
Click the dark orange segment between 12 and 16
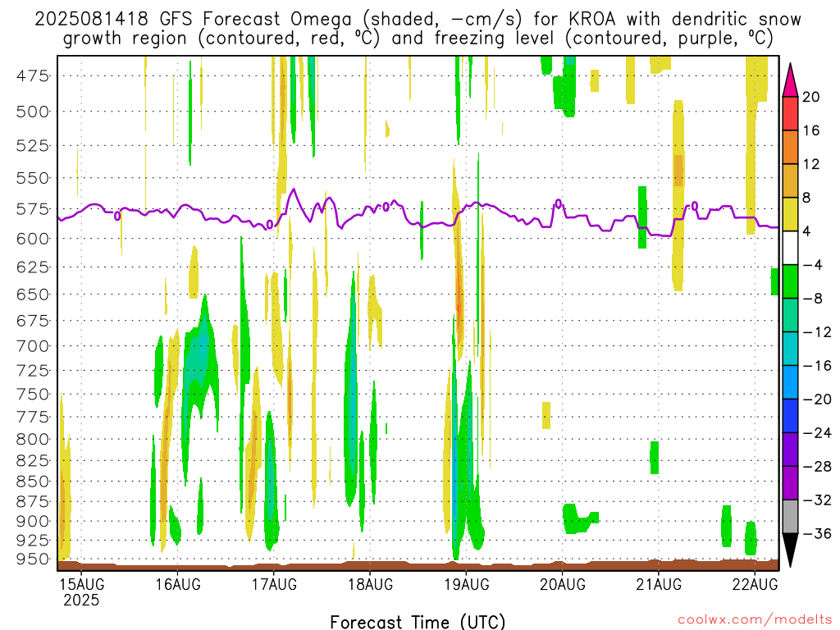(790, 148)
